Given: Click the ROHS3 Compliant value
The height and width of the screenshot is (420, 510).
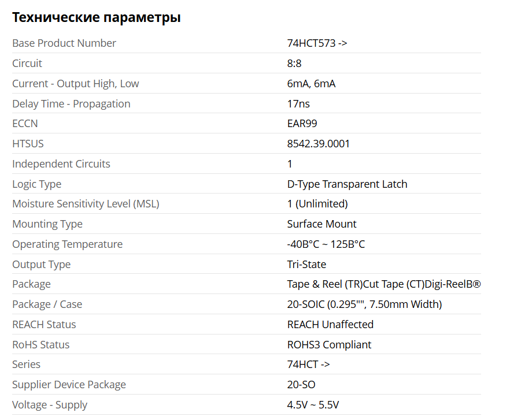Looking at the screenshot, I should pyautogui.click(x=329, y=345).
